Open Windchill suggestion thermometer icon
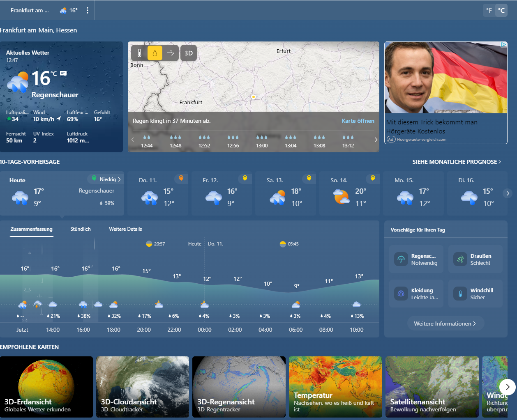The height and width of the screenshot is (420, 517). [x=460, y=294]
